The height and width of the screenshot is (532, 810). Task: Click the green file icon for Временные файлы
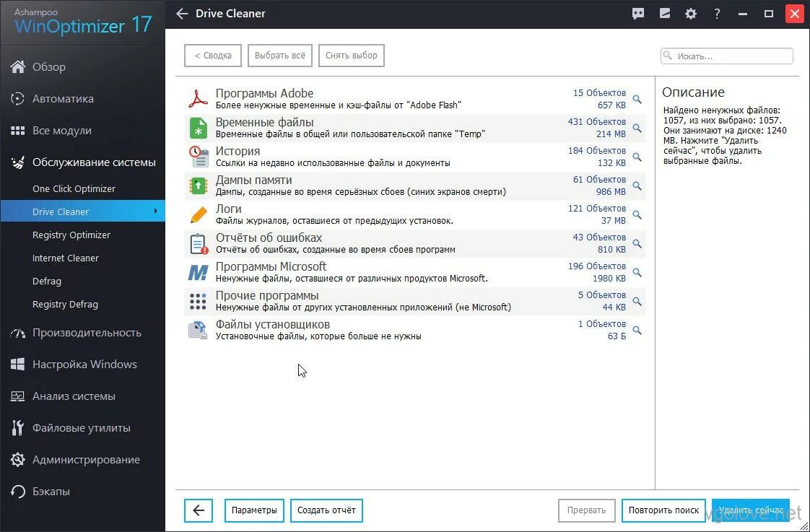(199, 128)
